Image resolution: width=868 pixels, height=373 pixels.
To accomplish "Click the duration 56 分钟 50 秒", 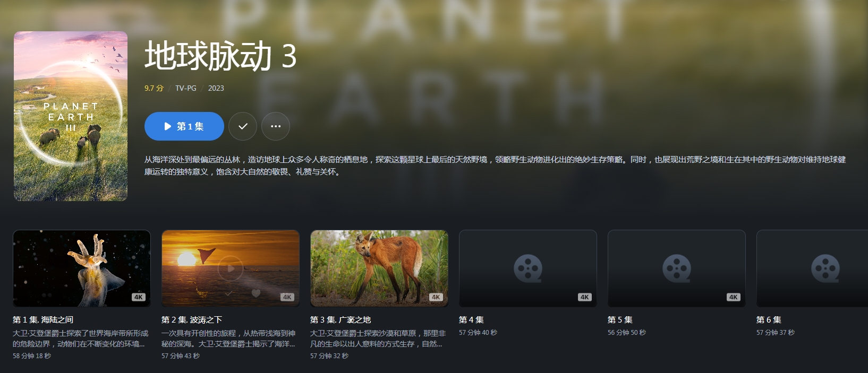I will tap(627, 333).
